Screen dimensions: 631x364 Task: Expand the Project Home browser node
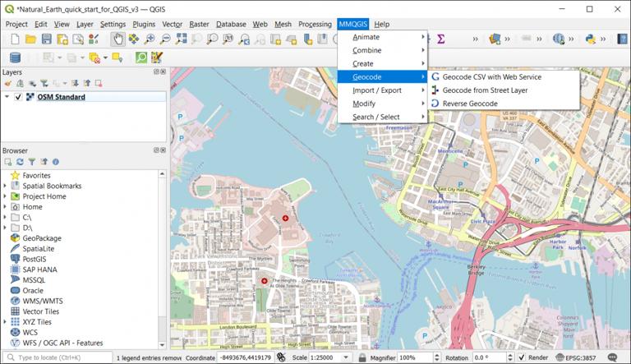click(5, 196)
